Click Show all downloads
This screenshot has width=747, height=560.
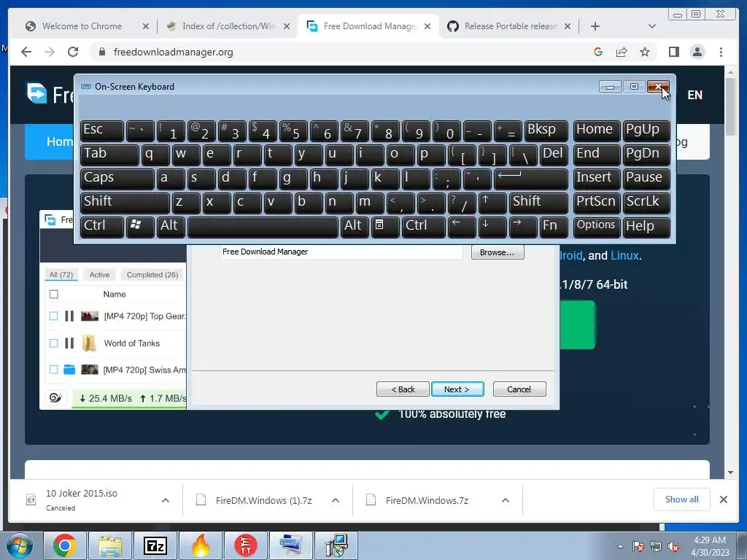coord(682,499)
